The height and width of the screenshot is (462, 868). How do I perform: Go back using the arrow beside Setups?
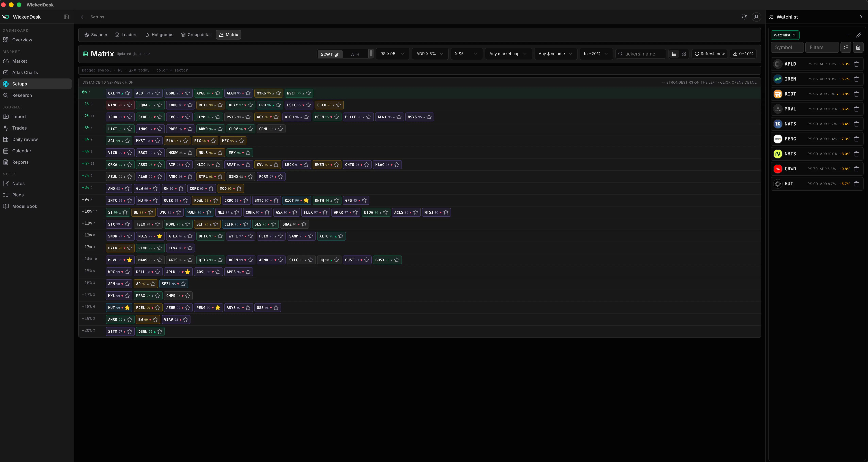coord(83,17)
